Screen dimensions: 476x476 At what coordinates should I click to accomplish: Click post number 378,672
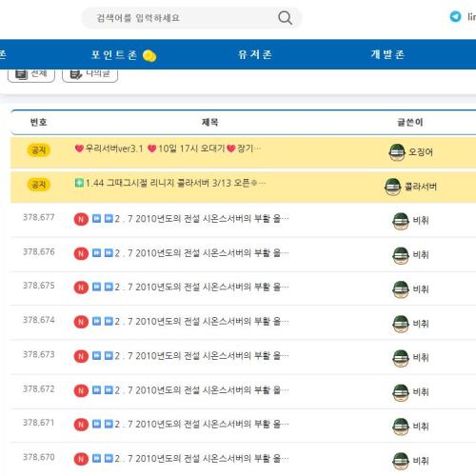pyautogui.click(x=39, y=389)
